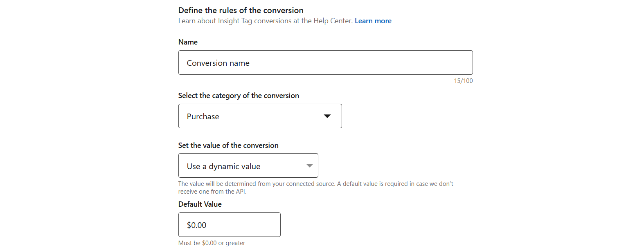
Task: Click the gray arrow in value dropdown
Action: [309, 166]
